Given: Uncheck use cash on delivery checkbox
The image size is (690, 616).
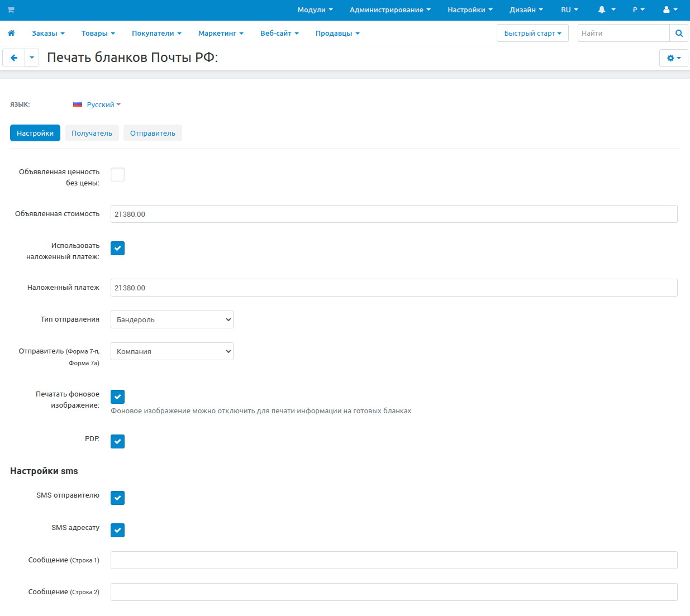Looking at the screenshot, I should [x=117, y=248].
